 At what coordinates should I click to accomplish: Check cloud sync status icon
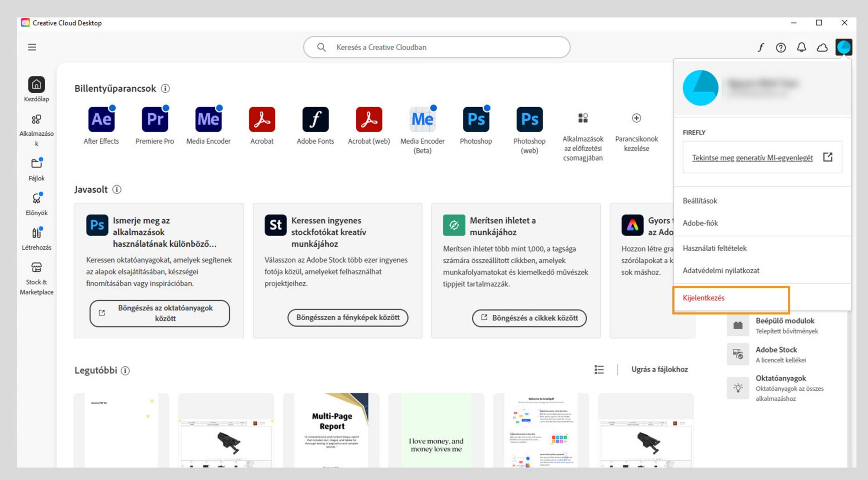click(822, 48)
